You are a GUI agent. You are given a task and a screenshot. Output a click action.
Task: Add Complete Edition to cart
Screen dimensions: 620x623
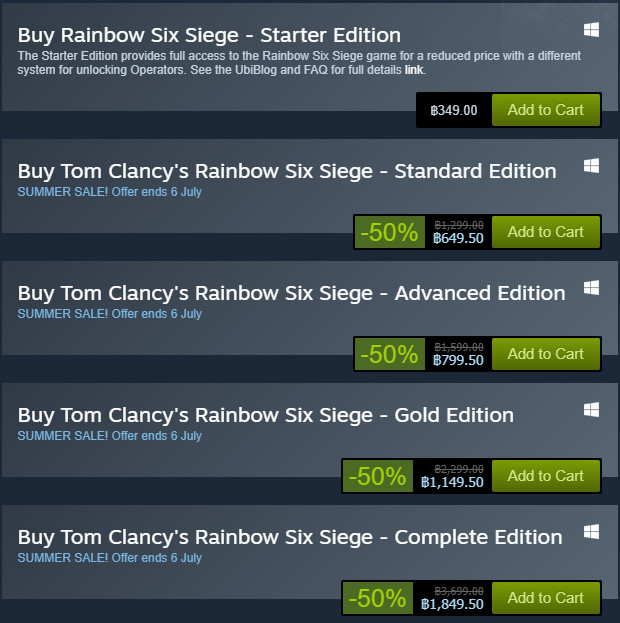coord(545,598)
